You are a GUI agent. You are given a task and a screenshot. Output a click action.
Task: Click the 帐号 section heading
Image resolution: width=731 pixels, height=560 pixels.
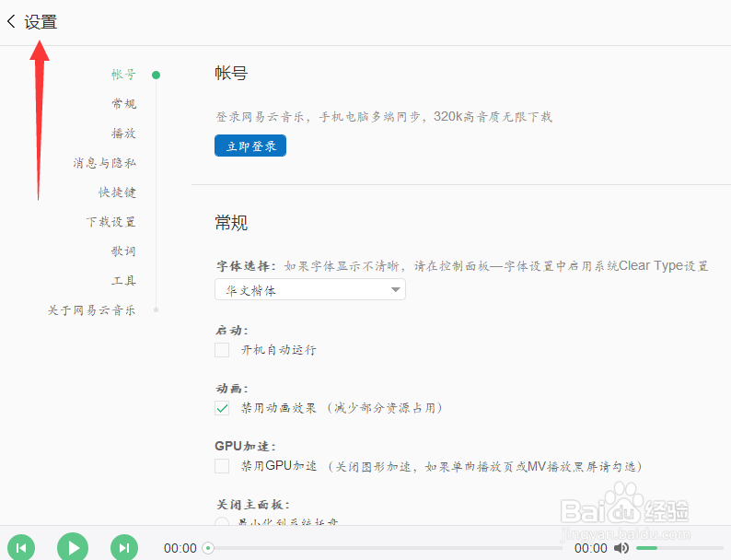(x=231, y=73)
